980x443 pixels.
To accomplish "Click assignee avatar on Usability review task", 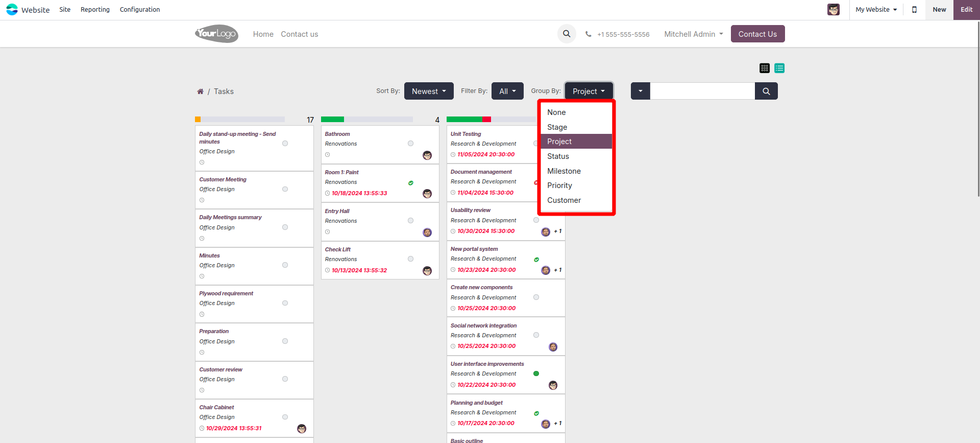I will coord(546,232).
